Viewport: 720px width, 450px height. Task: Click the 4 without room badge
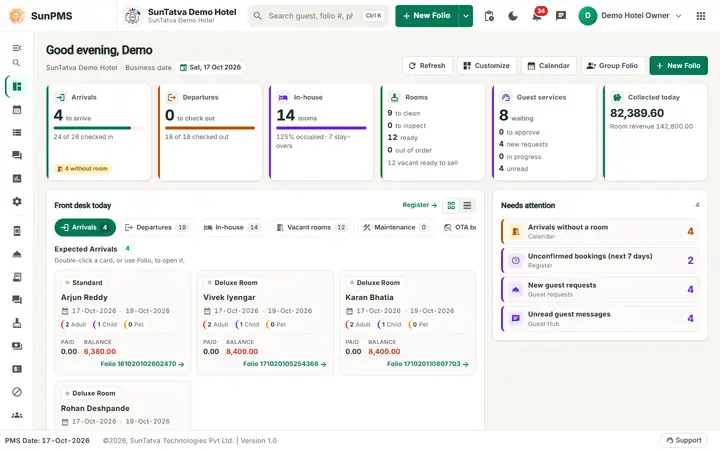(x=83, y=169)
